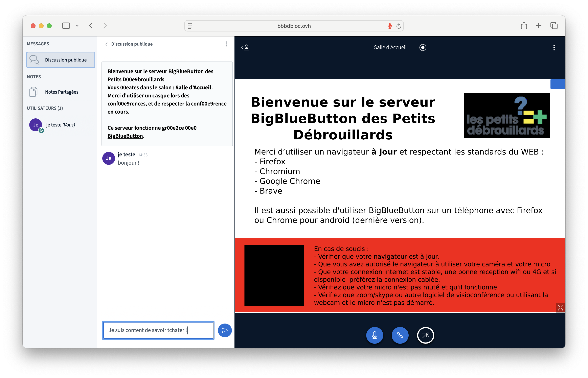Open the main options three-dot menu
Image resolution: width=588 pixels, height=378 pixels.
tap(554, 47)
